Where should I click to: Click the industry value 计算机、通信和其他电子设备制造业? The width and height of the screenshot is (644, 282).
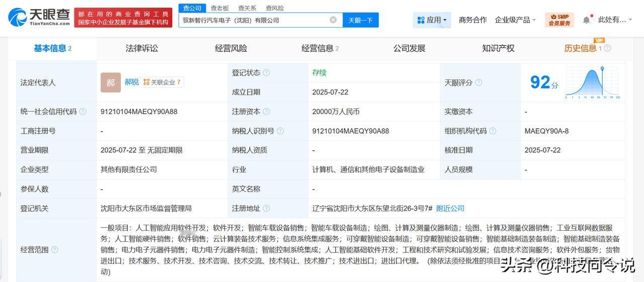368,169
